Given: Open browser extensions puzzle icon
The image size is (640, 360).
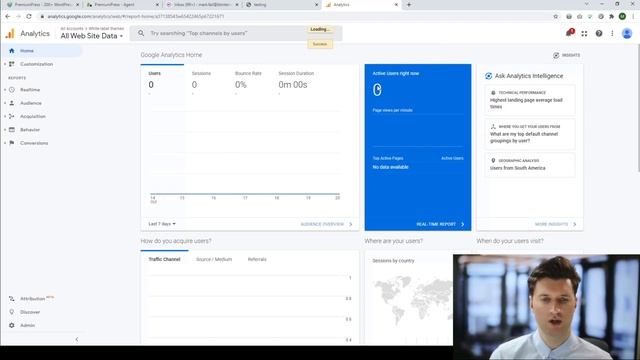Looking at the screenshot, I should [611, 16].
